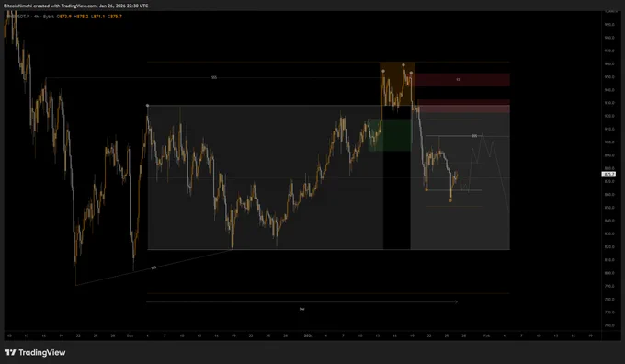Click the 850.0 price axis label
625x364 pixels.
pos(608,208)
